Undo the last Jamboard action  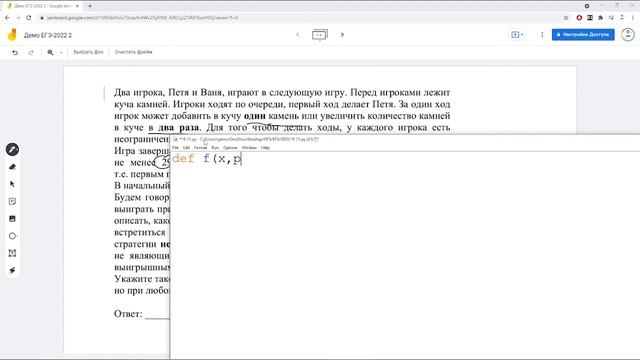pos(15,52)
